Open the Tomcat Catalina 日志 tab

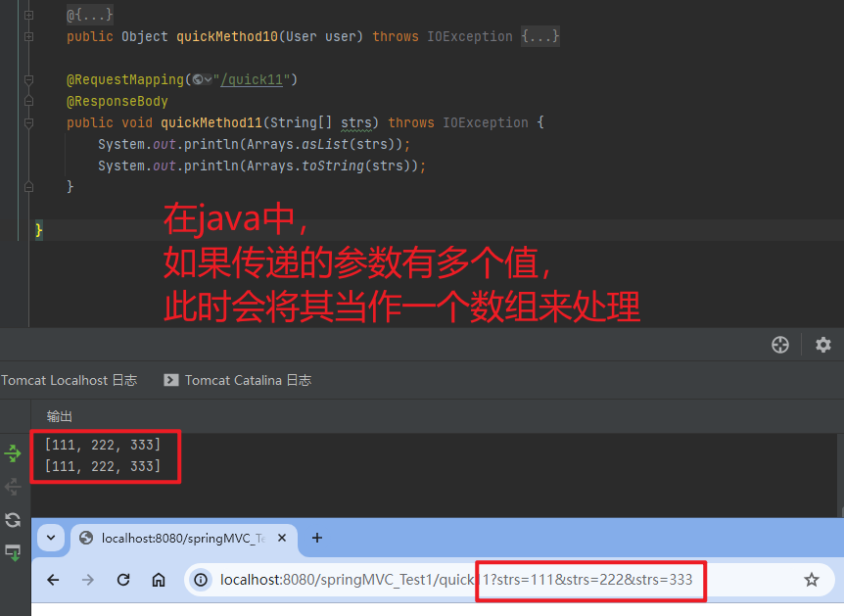248,380
